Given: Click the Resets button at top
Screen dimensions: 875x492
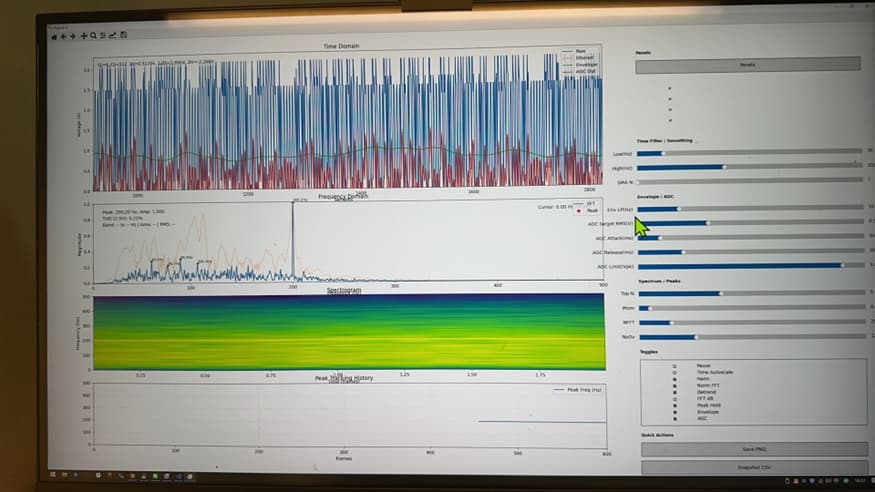Looking at the screenshot, I should 747,65.
